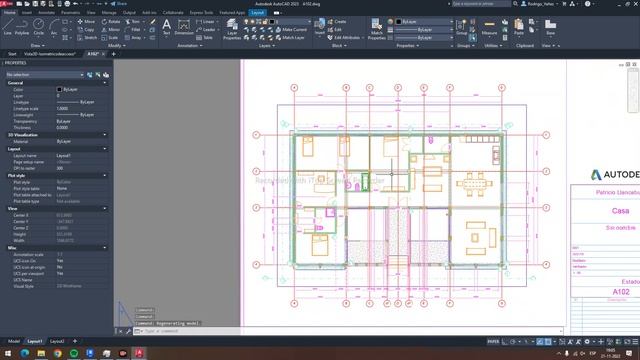Click Make Current layer button
This screenshot has width=640, height=360.
(291, 30)
